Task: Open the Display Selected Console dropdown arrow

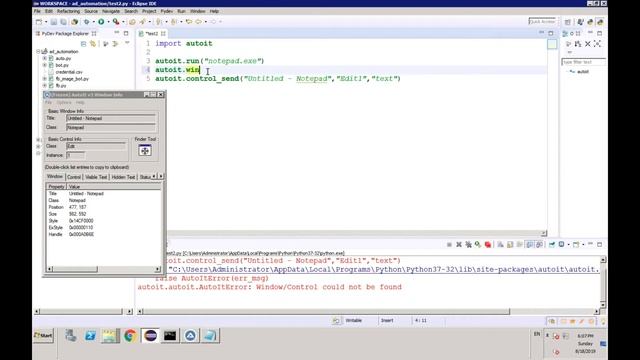Action: click(x=569, y=244)
